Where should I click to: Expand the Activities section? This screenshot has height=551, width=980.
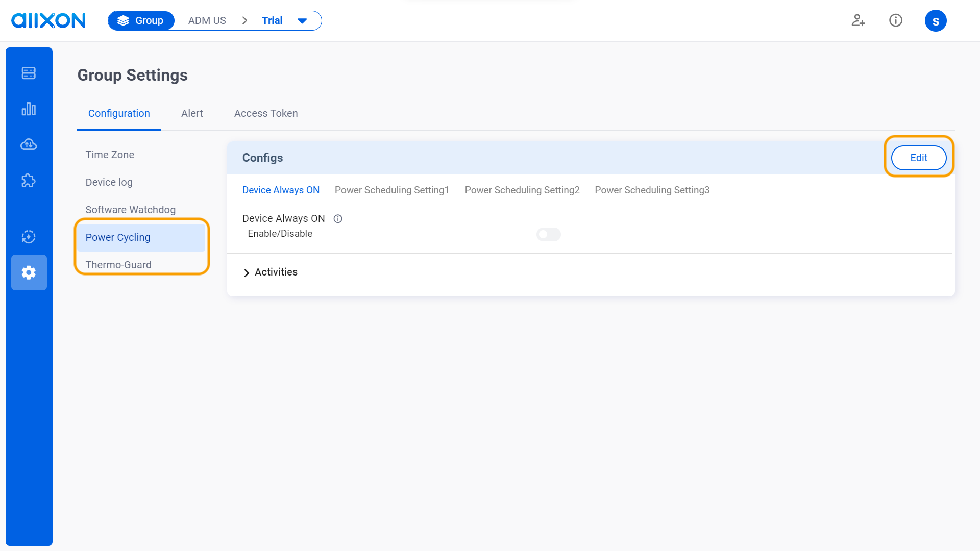coord(276,272)
